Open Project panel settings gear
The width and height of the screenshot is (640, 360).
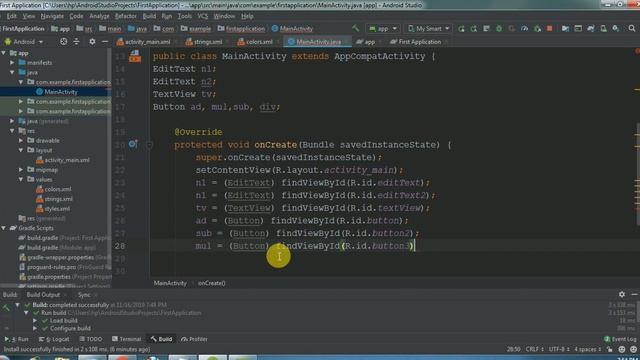click(x=92, y=42)
